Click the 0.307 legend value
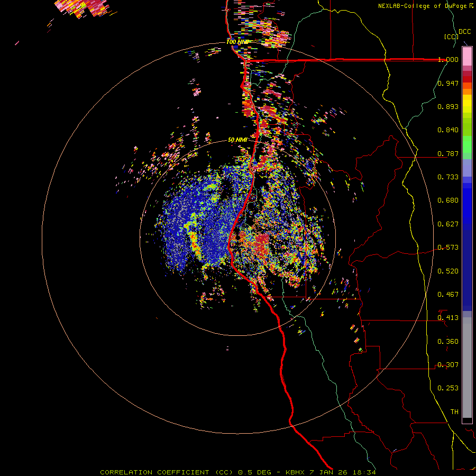The width and height of the screenshot is (476, 476). pos(448,365)
